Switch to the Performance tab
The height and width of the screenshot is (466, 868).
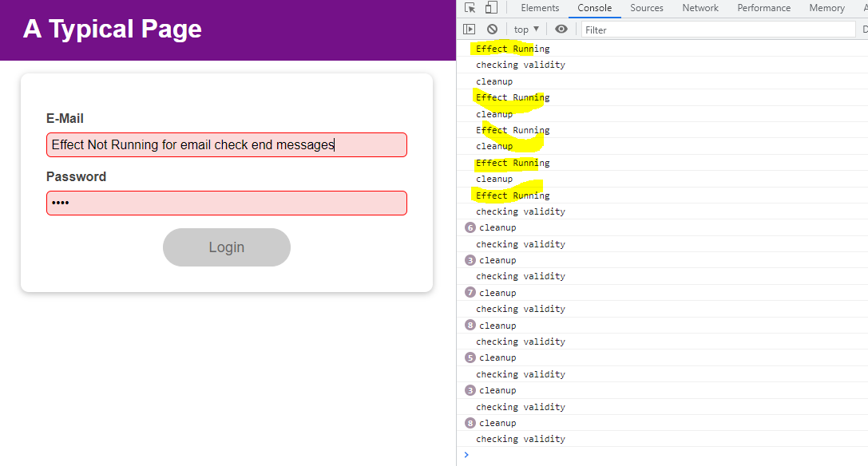click(764, 8)
